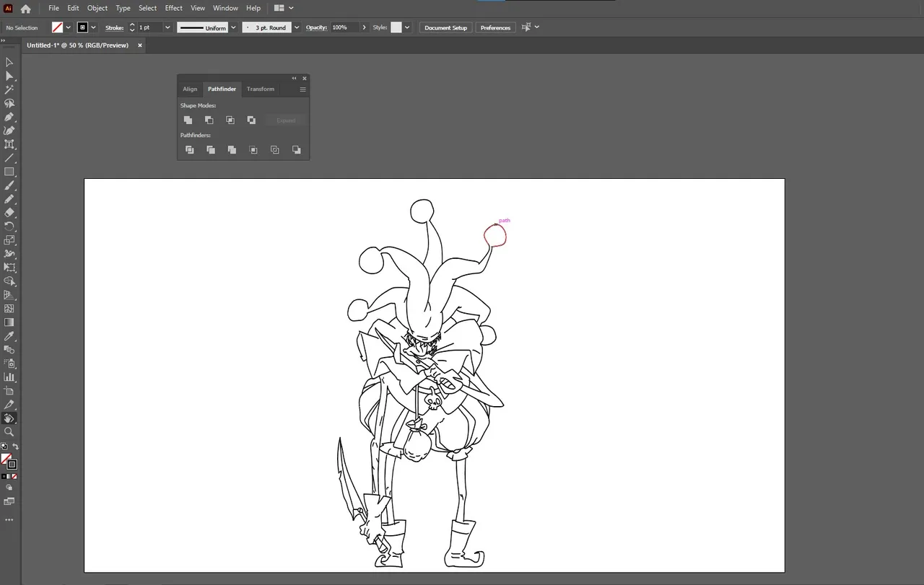Apply the Minus Back pathfinder

[296, 150]
